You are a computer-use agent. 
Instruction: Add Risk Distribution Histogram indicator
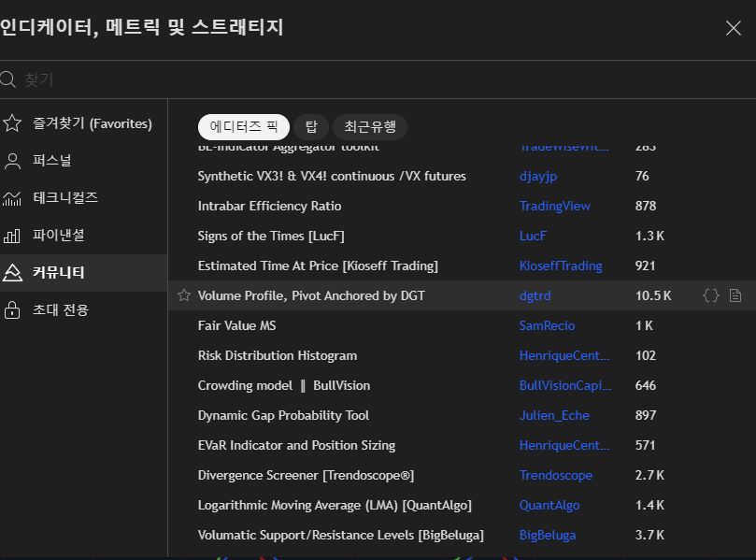[278, 355]
